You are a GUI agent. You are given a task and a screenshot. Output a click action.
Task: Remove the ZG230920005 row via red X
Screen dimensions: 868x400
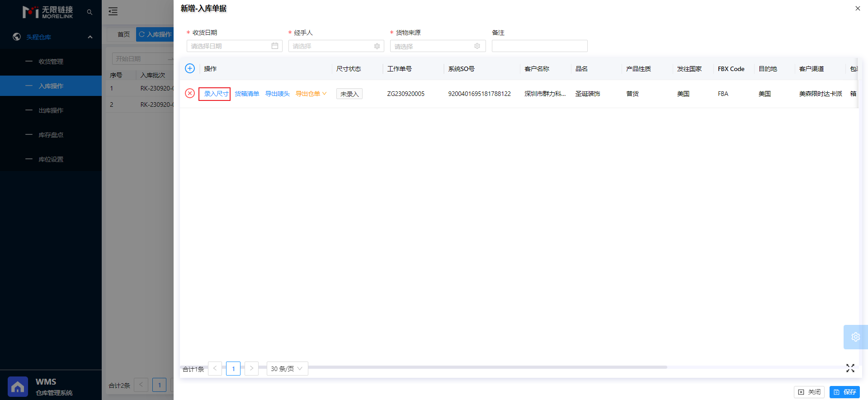(190, 93)
